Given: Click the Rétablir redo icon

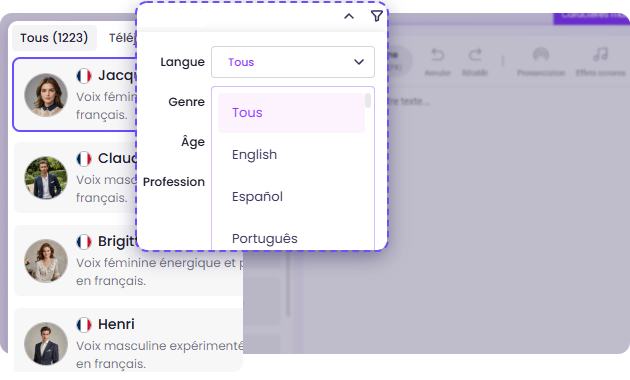Looking at the screenshot, I should pyautogui.click(x=475, y=55).
